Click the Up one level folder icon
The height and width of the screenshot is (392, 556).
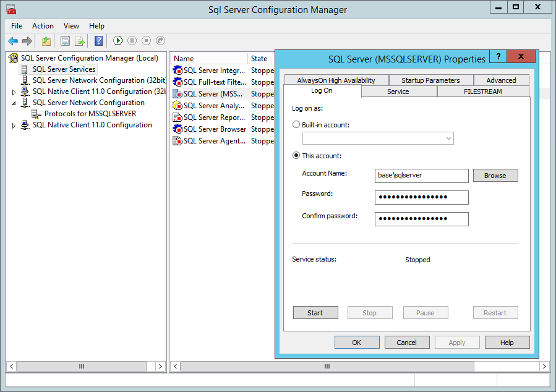click(46, 41)
